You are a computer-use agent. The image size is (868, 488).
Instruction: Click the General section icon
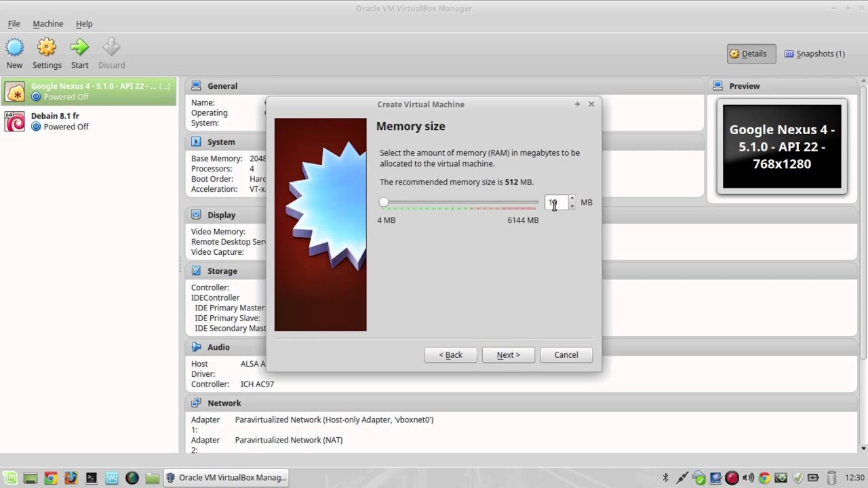point(196,86)
